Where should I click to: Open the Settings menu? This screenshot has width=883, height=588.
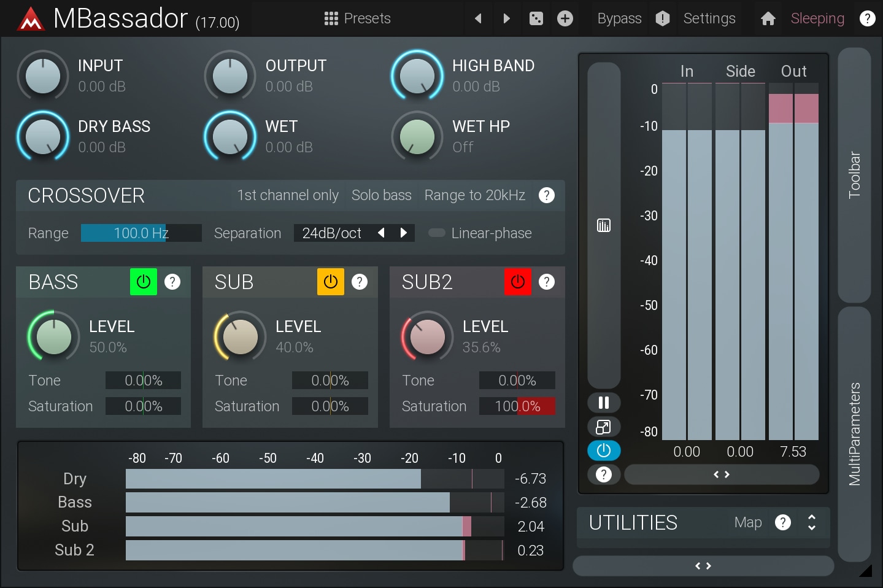tap(709, 18)
